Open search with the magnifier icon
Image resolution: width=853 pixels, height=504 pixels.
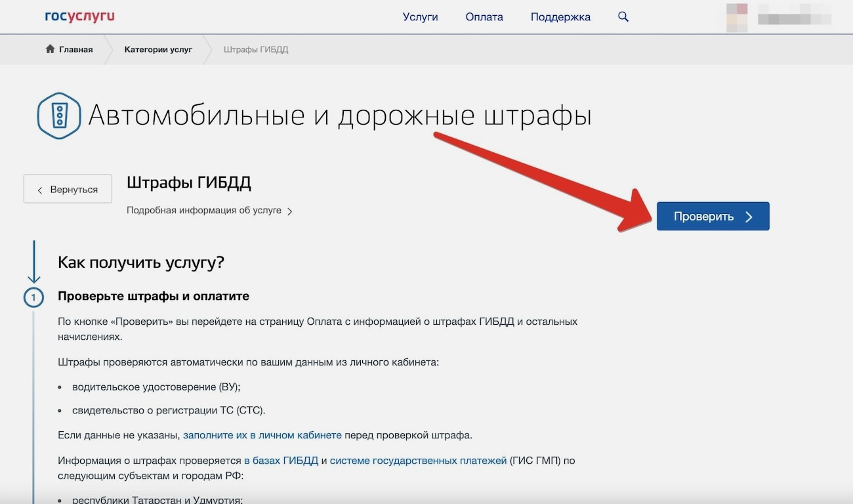click(x=623, y=17)
